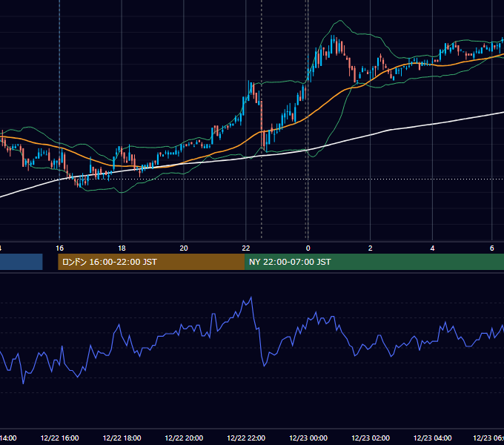Click the hour label 2 on price chart axis
This screenshot has width=504, height=445.
click(x=371, y=248)
